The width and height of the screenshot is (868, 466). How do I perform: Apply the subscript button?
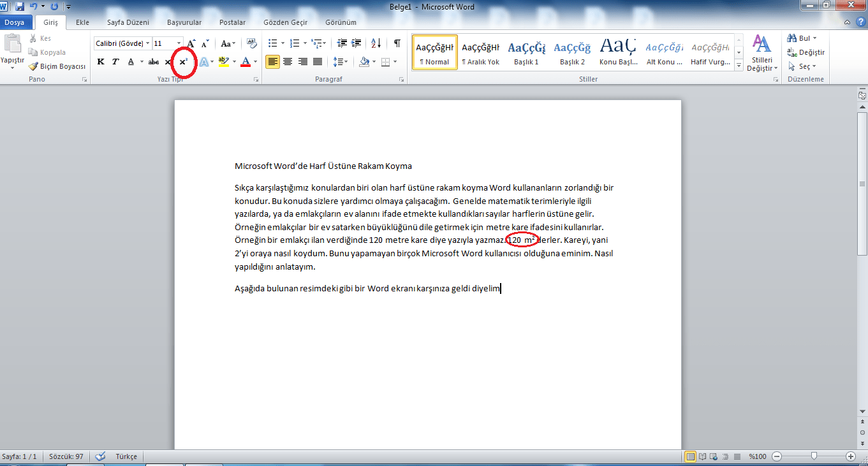tap(168, 62)
